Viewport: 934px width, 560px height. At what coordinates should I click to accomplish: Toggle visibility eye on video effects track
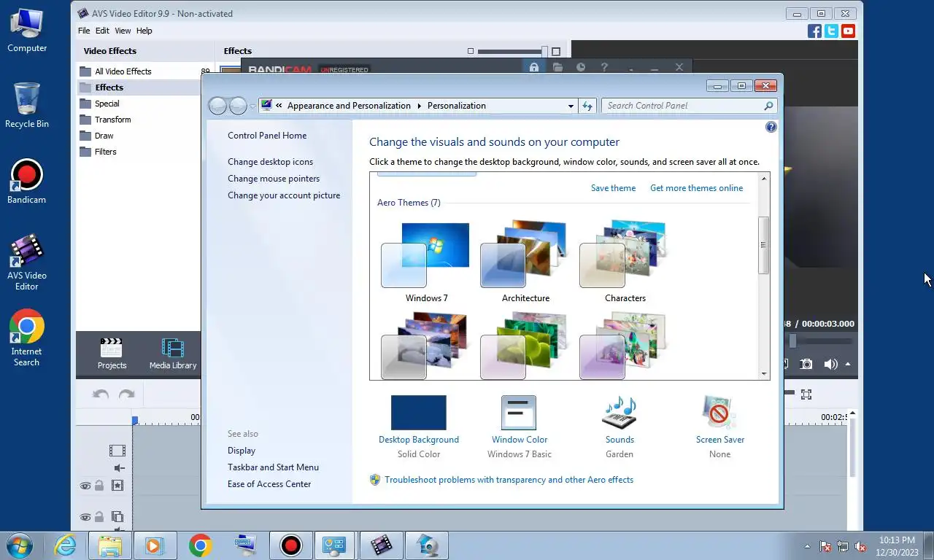click(85, 486)
